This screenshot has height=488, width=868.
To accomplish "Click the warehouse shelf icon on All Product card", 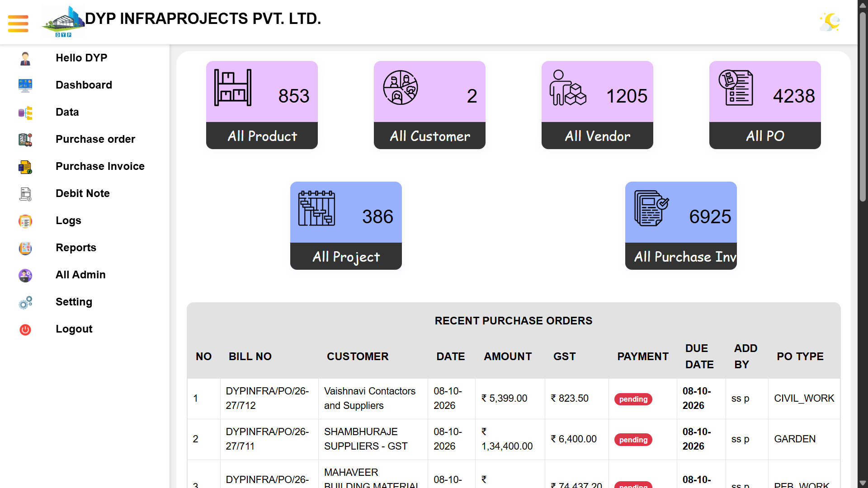I will pos(233,88).
